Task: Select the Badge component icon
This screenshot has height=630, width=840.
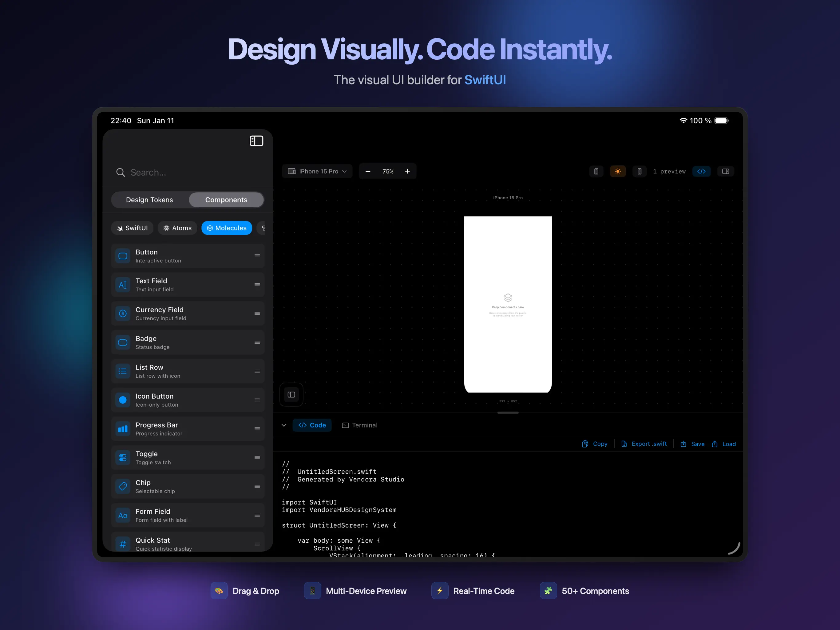Action: [123, 342]
